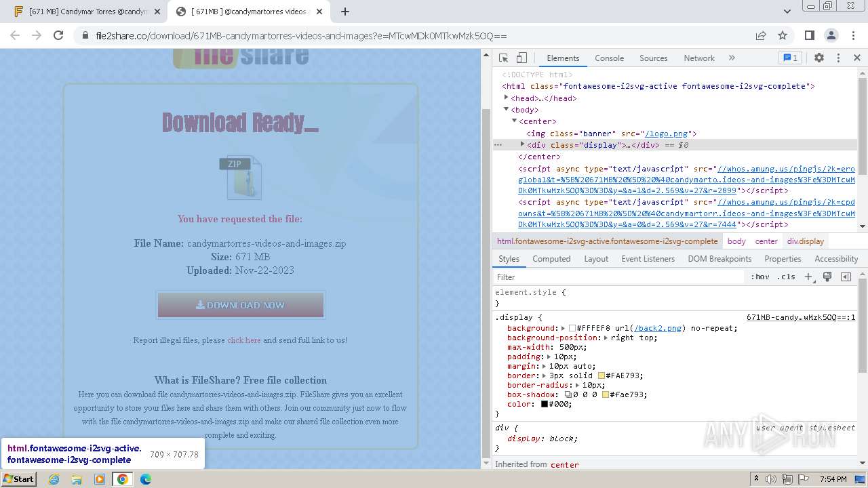Toggle the computed styles sidebar icon
The width and height of the screenshot is (868, 488).
click(x=846, y=277)
